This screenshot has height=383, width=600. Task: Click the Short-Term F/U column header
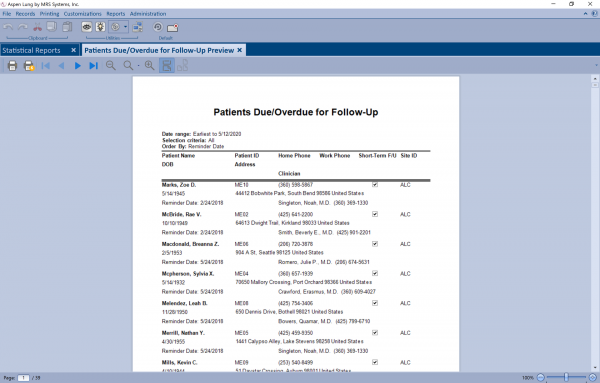pyautogui.click(x=377, y=156)
